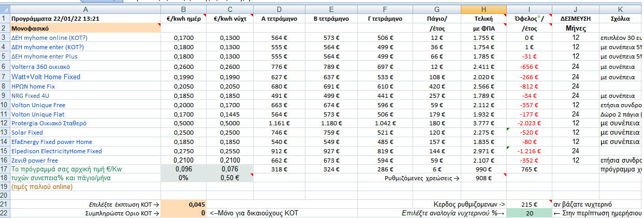Screen dimensions: 644x218
Task: Click the '€/kwh νύχτ' header cell
Action: [230, 18]
